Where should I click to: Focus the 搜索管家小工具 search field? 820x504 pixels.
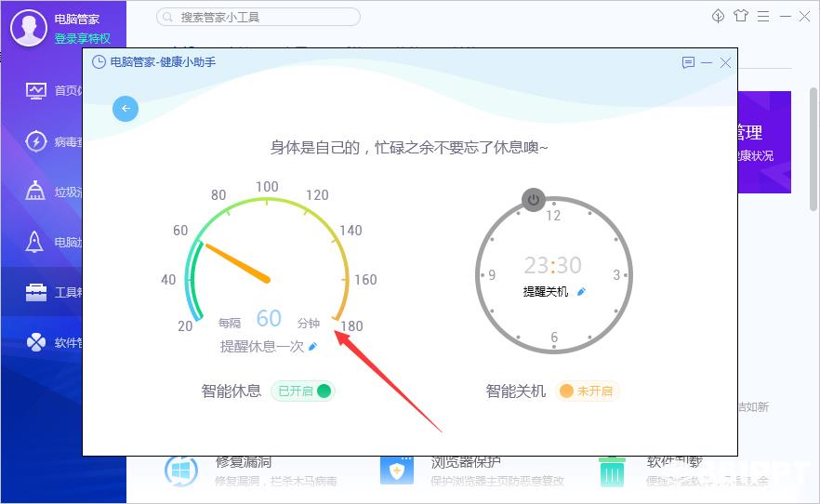coord(258,17)
